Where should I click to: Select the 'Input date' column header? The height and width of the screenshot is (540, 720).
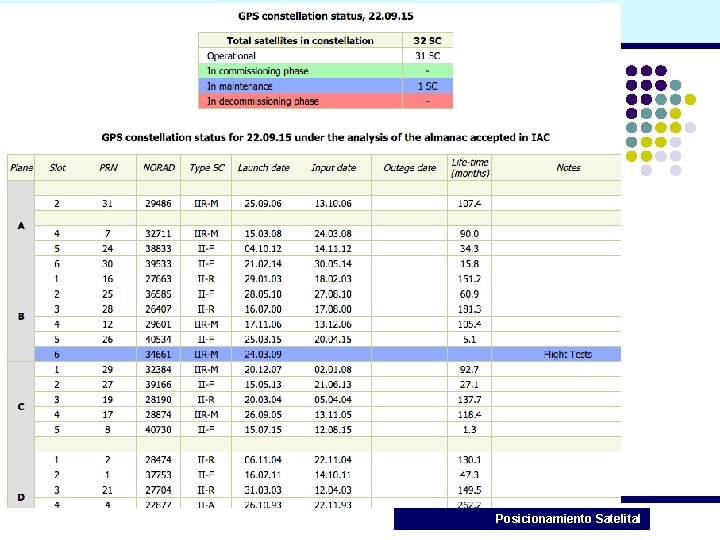coord(333,168)
